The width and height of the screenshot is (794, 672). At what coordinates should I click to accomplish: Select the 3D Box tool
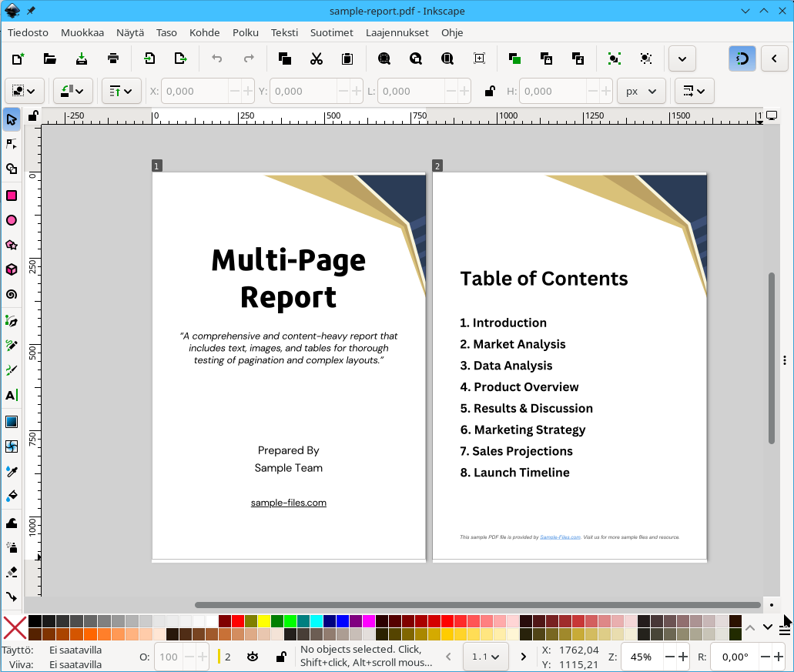(x=12, y=269)
